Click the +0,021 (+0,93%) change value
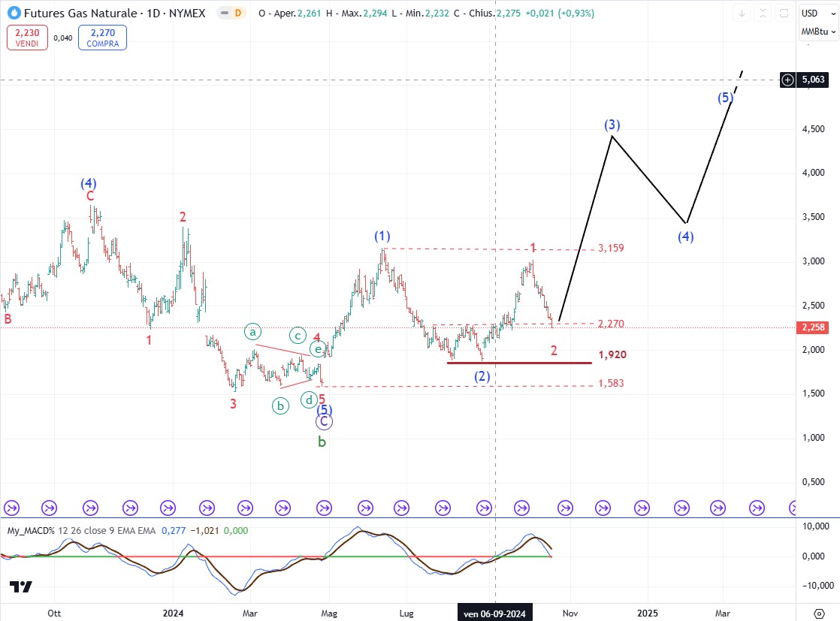Image resolution: width=840 pixels, height=621 pixels. (x=559, y=14)
